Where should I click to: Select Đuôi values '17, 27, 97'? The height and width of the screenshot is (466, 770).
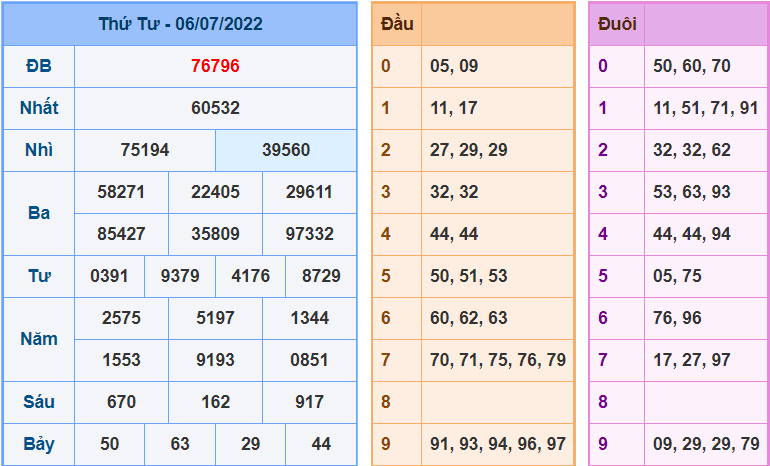click(x=691, y=360)
